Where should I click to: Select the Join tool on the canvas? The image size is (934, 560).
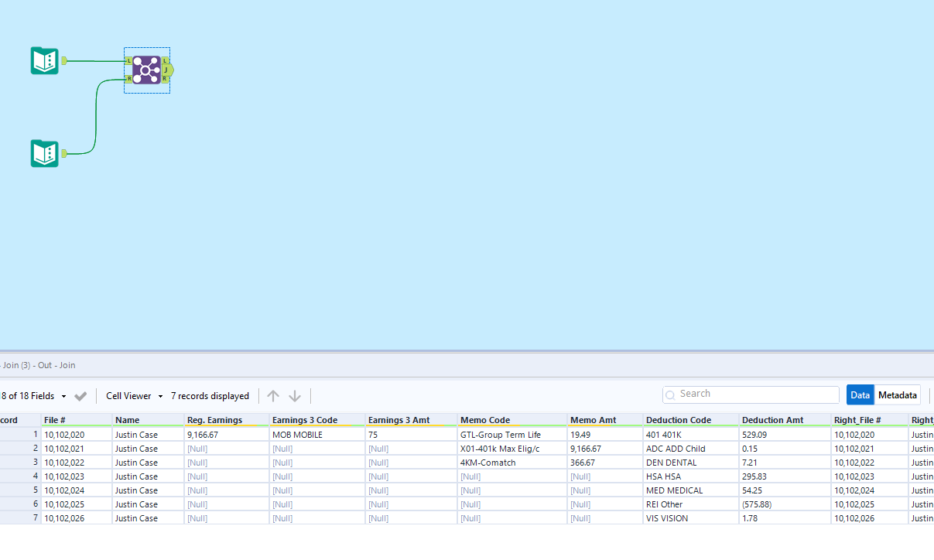[146, 70]
